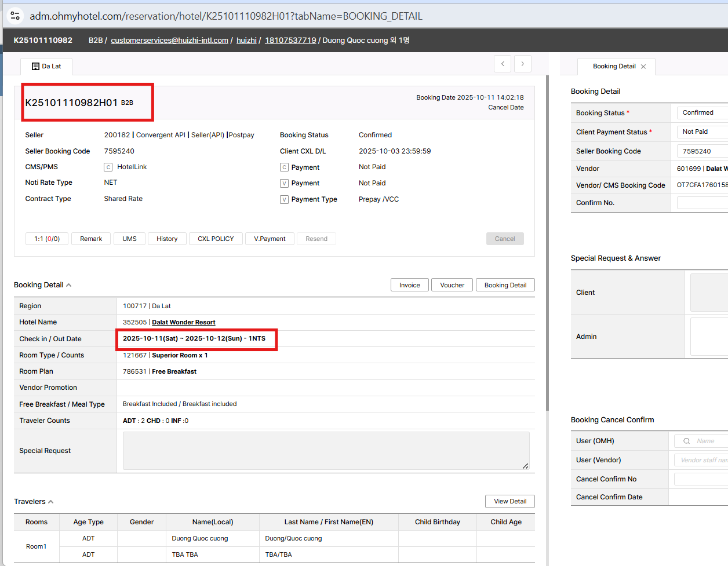Screen dimensions: 728x566
Task: Click into the Confirm No. input field
Action: (x=702, y=203)
